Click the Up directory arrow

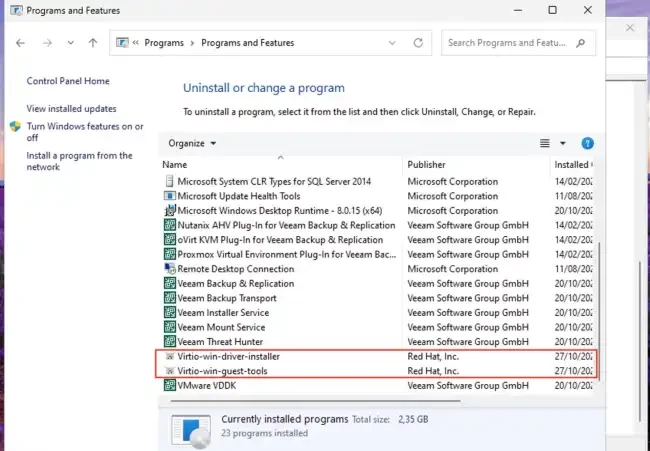pos(93,43)
